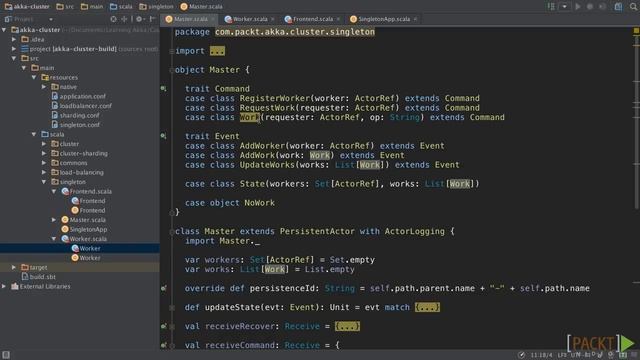Click scala in the navigation breadcrumb
Image resolution: width=640 pixels, height=360 pixels.
(121, 7)
